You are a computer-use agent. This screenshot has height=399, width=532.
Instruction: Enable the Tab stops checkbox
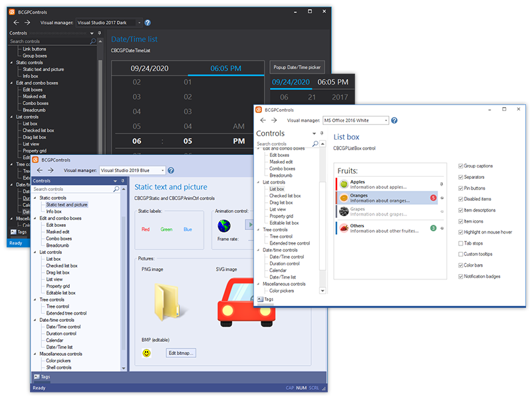point(461,243)
